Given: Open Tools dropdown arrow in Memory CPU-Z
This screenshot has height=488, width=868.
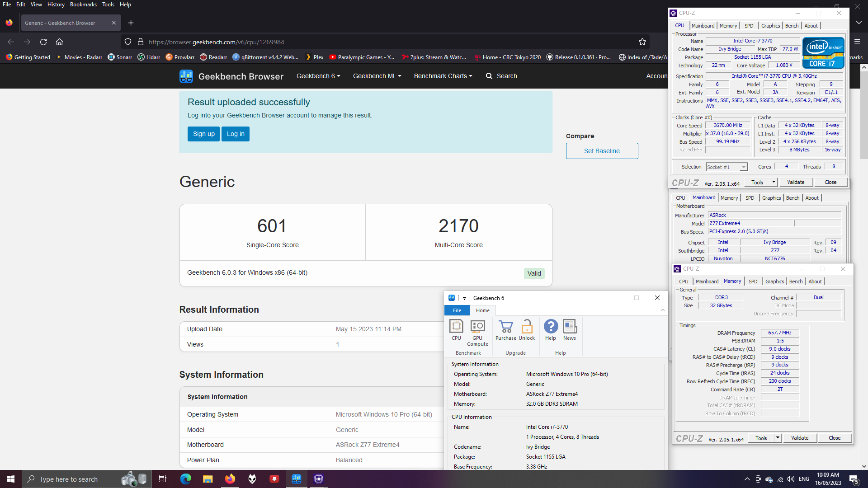Looking at the screenshot, I should click(778, 438).
